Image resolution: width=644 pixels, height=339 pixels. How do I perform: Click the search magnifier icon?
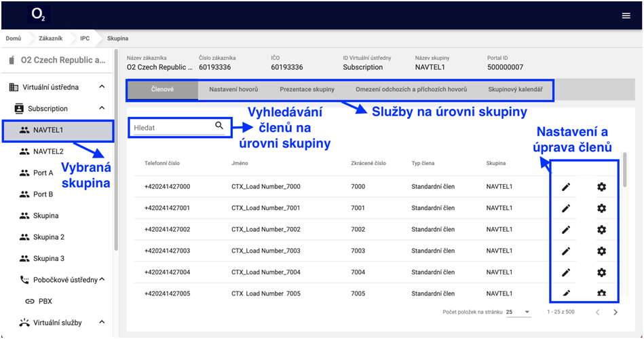coord(219,126)
